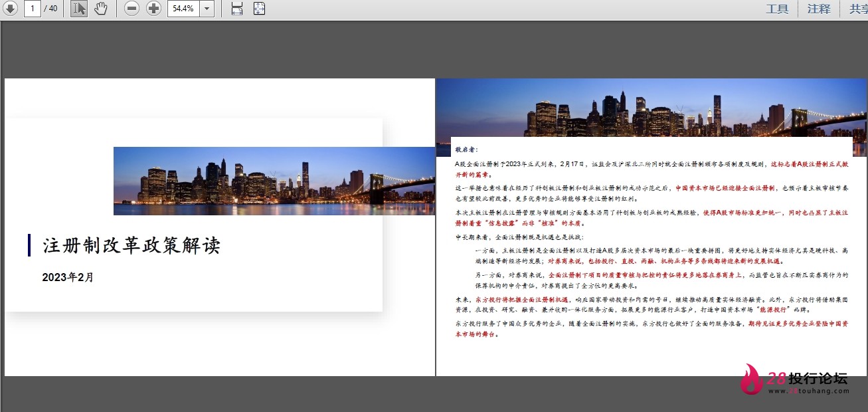Screen dimensions: 868x412
Task: Click the line 中长期来看，全面注册制既是机遇也是挑战
Action: click(519, 237)
